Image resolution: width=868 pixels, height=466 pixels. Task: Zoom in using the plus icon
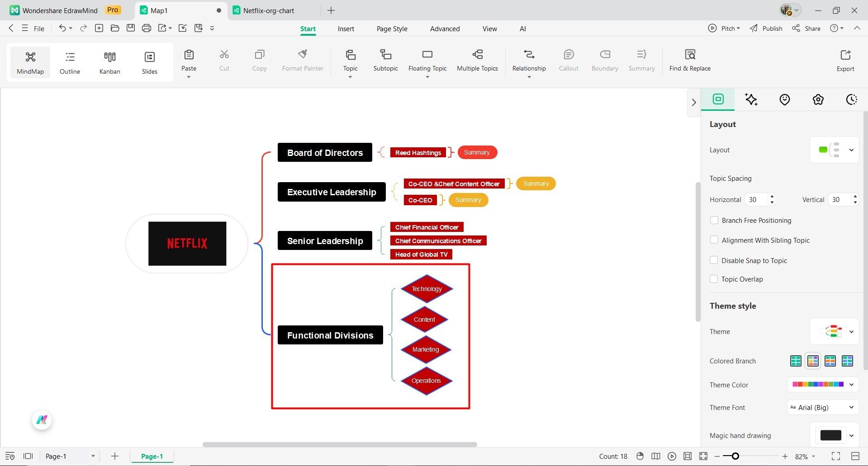[785, 457]
